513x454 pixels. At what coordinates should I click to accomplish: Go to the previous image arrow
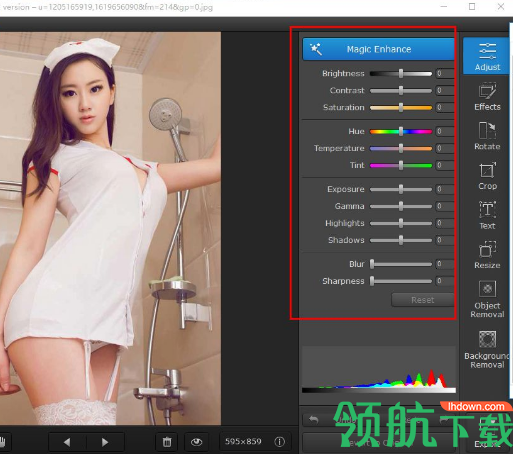(67, 442)
